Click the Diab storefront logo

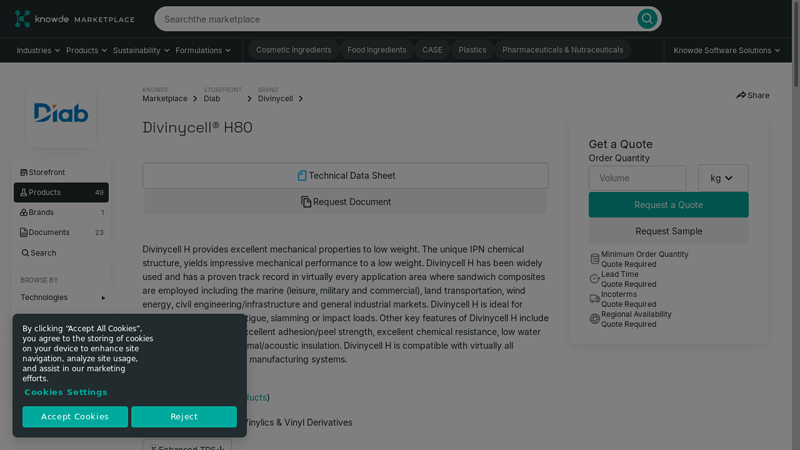point(61,113)
